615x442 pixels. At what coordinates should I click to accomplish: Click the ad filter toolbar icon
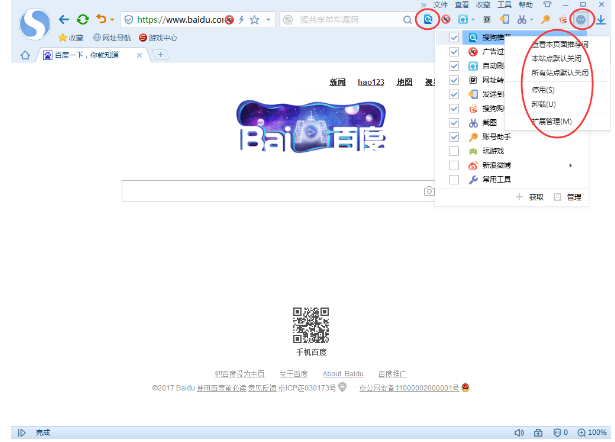[x=446, y=19]
